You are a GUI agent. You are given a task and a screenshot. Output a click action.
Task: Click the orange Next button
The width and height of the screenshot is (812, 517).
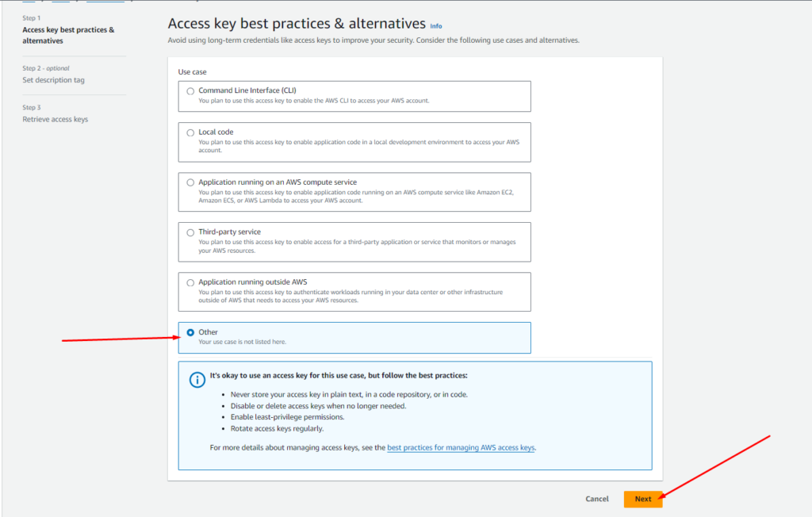642,499
